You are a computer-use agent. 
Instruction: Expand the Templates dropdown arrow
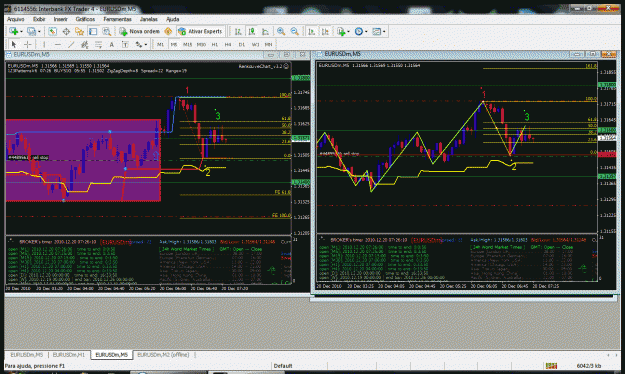click(384, 31)
